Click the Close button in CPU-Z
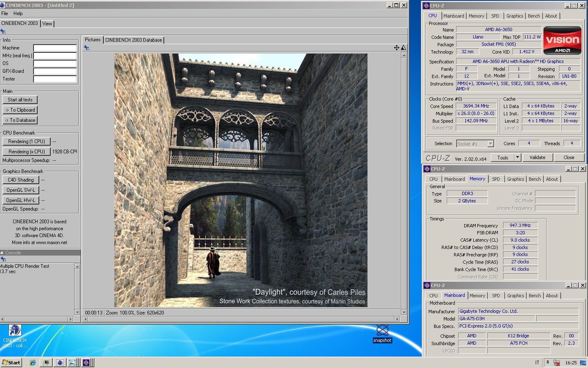The image size is (588, 368). click(569, 157)
